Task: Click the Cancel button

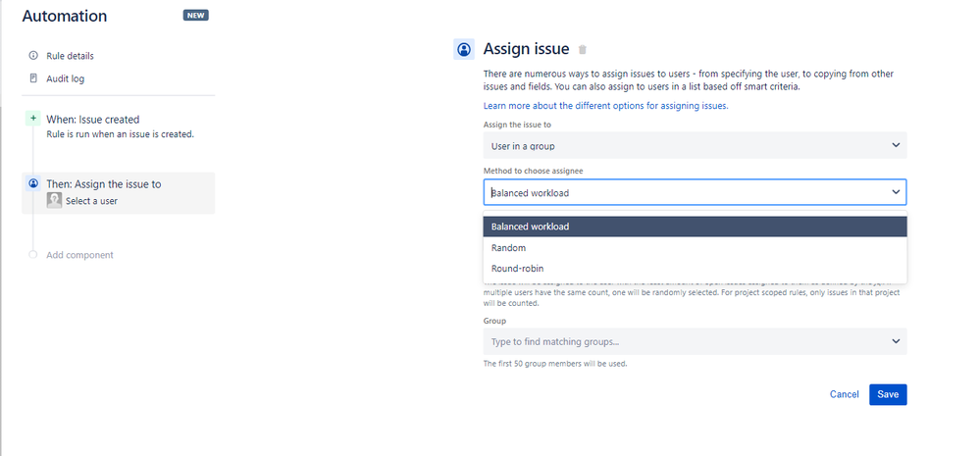Action: pos(845,394)
